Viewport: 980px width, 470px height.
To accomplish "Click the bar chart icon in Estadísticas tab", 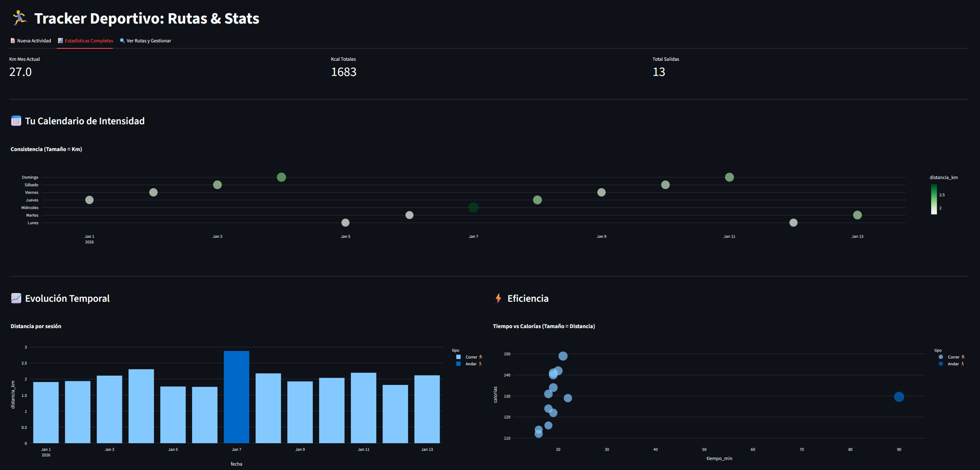I will (x=60, y=40).
